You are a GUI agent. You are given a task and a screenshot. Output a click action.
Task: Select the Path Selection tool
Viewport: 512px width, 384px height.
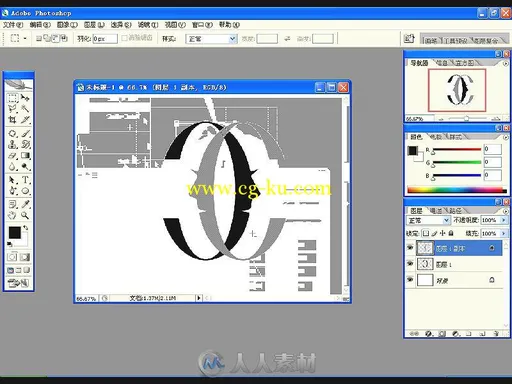(13, 180)
